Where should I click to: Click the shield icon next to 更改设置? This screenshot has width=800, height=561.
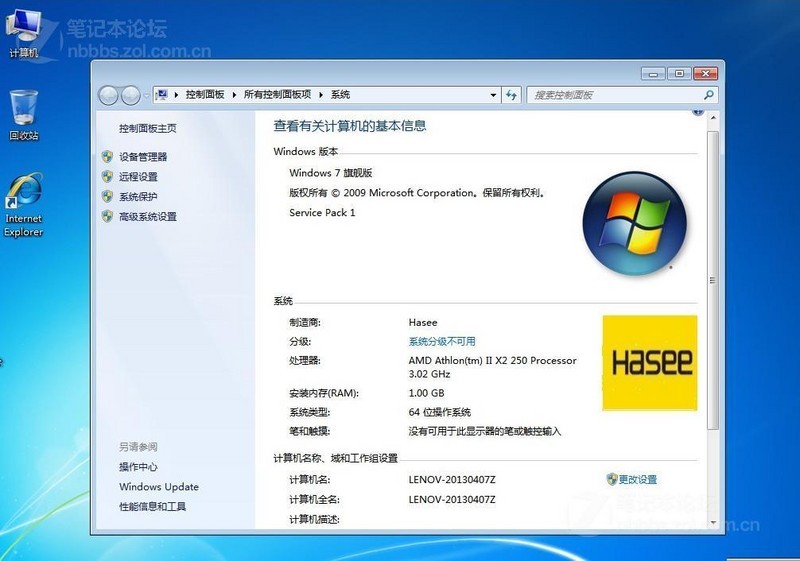pyautogui.click(x=612, y=479)
